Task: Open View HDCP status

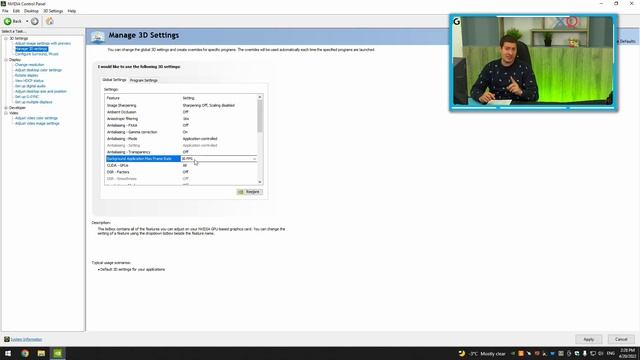Action: coord(29,81)
